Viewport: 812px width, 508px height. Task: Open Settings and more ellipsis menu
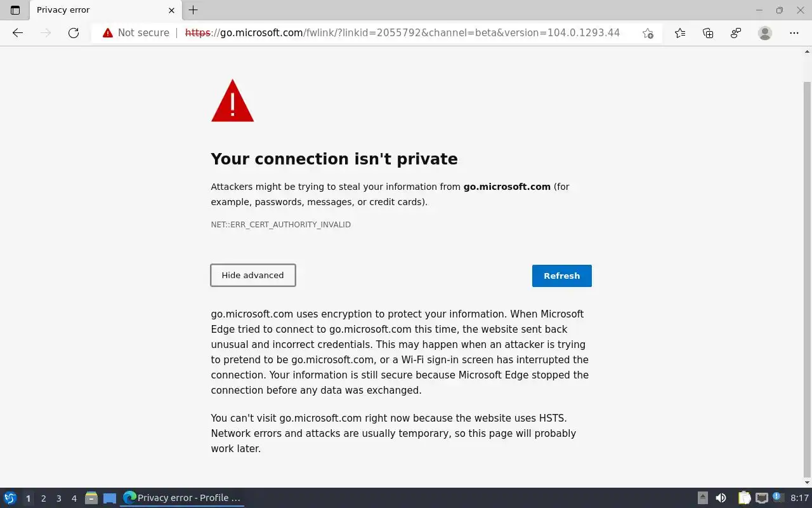coord(794,33)
